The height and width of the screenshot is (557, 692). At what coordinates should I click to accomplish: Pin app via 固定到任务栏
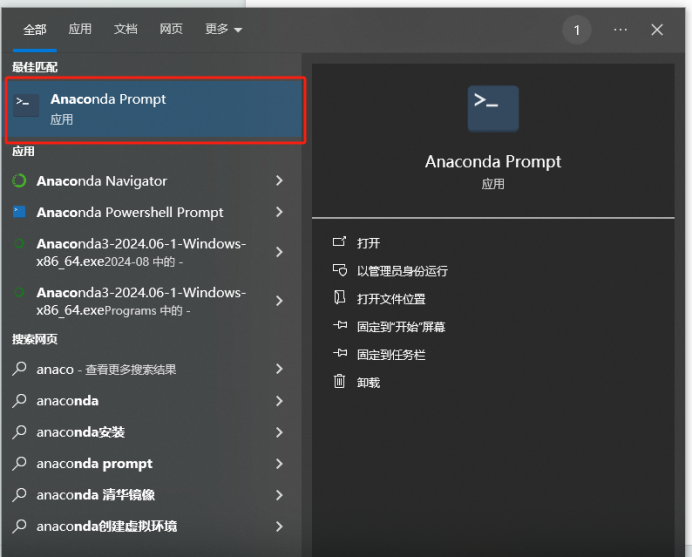[391, 354]
